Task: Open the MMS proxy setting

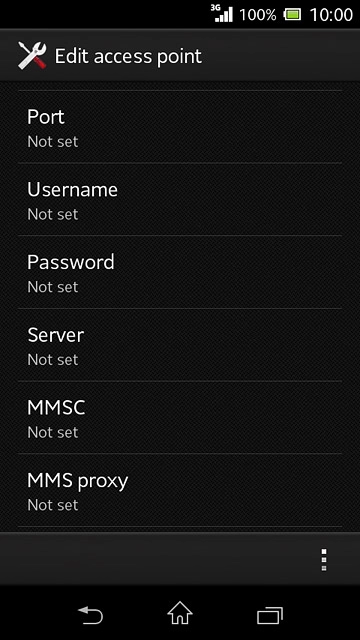Action: tap(180, 490)
